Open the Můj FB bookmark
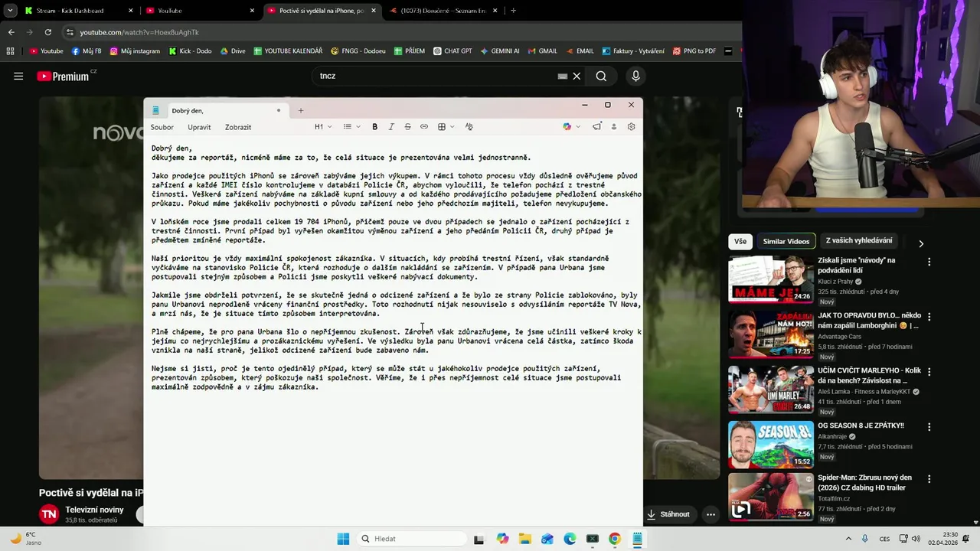 pyautogui.click(x=87, y=51)
